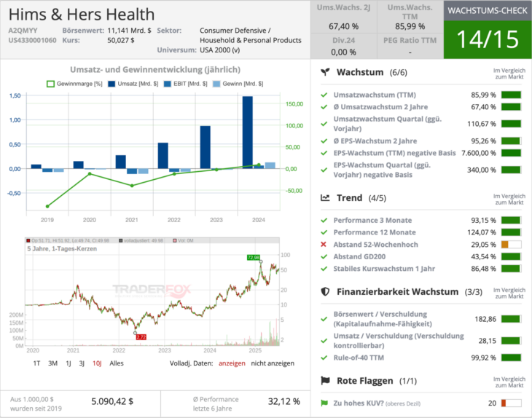Click the checkmark beside Stabiles Kurswachstum 1 Jahr
This screenshot has height=418, width=532.
click(x=324, y=269)
